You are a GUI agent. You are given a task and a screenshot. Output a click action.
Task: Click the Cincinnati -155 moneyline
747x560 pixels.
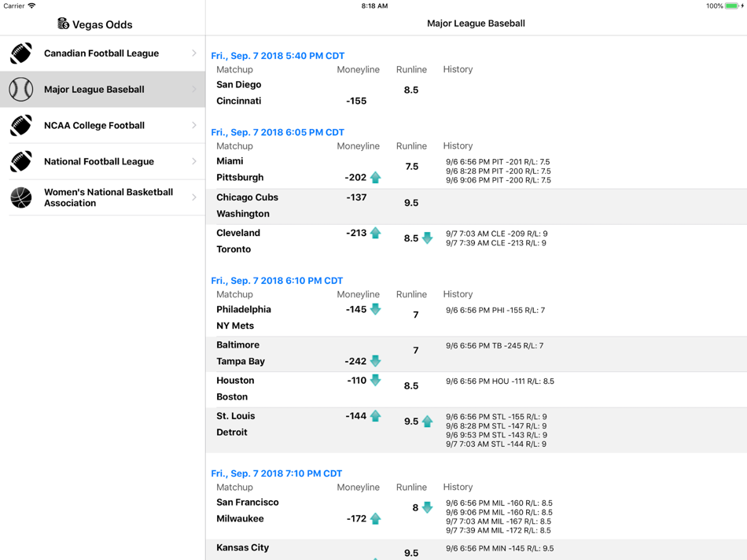356,101
